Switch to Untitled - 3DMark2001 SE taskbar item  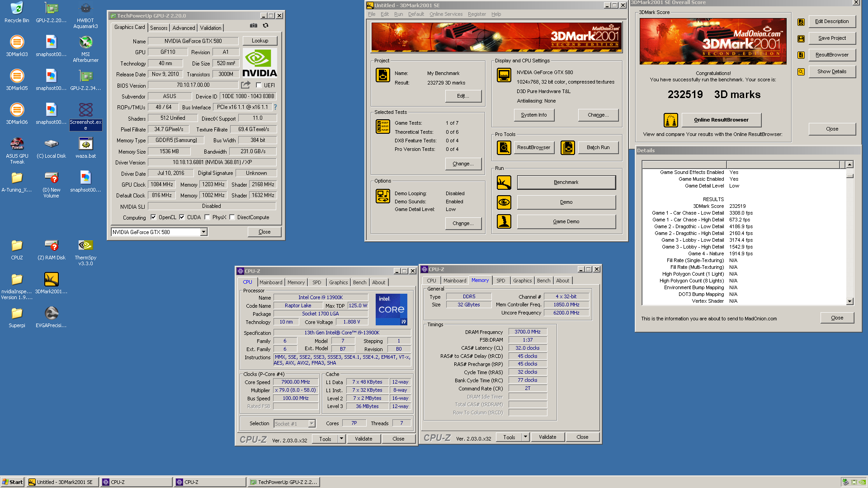(x=62, y=482)
